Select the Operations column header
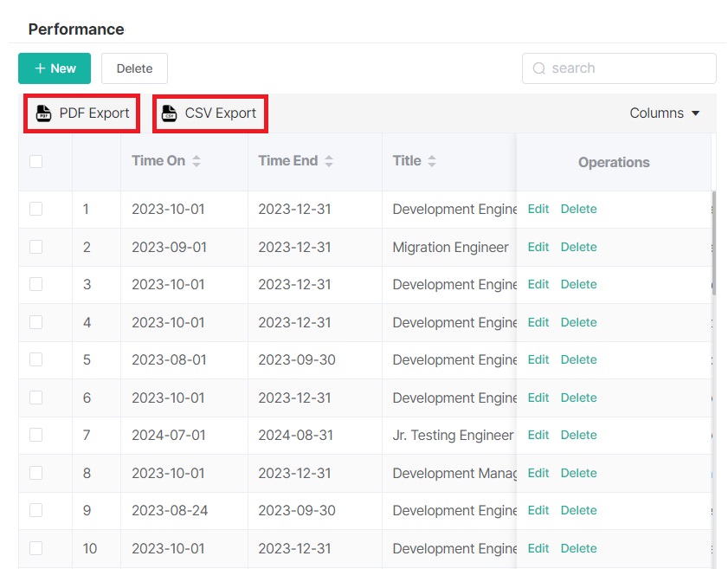The height and width of the screenshot is (569, 728). pos(614,162)
